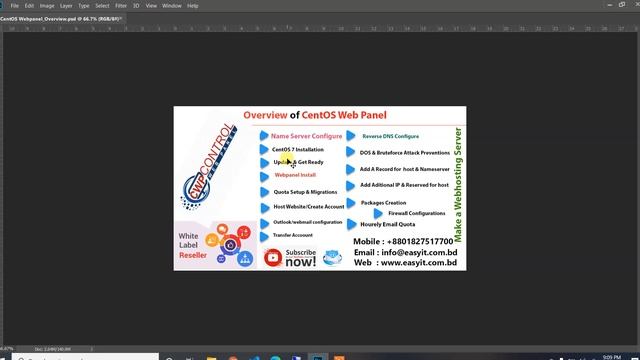The width and height of the screenshot is (640, 360).
Task: Click the 'Mobile : +8801827517700' text
Action: [x=403, y=241]
